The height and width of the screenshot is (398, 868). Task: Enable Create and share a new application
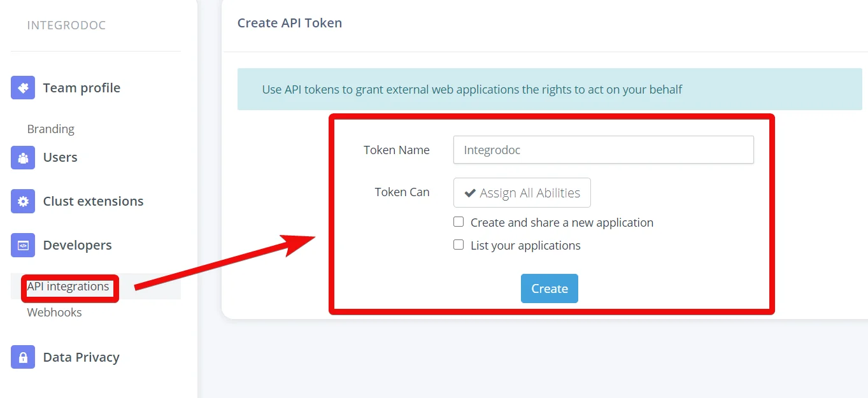click(459, 222)
